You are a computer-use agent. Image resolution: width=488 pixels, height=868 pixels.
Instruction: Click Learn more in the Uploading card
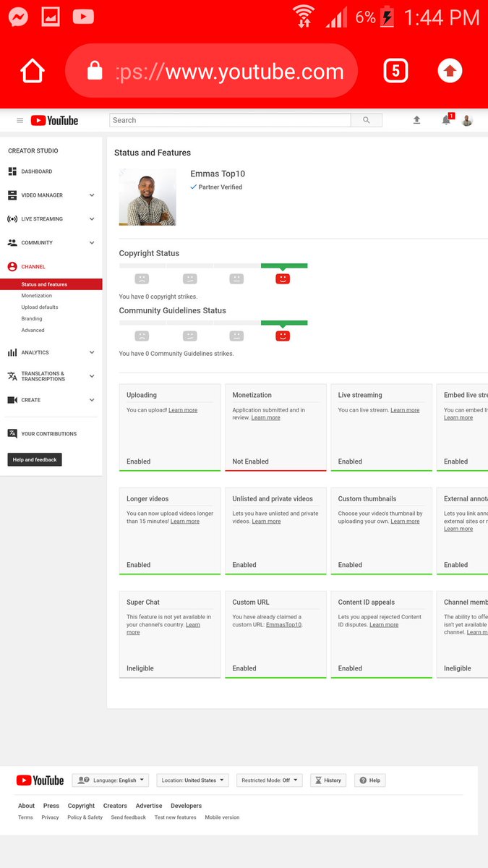click(183, 410)
